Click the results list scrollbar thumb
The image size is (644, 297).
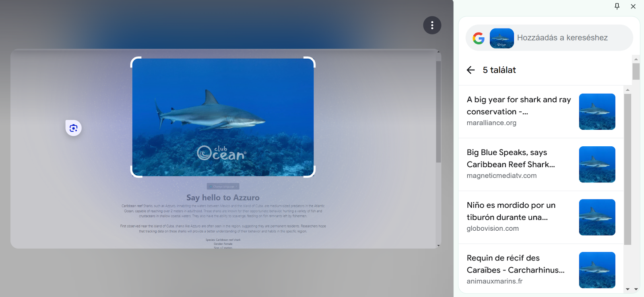[627, 169]
